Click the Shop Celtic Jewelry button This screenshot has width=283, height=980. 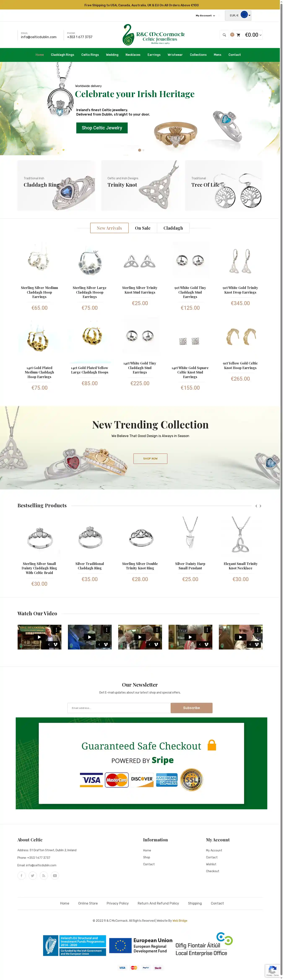(102, 128)
